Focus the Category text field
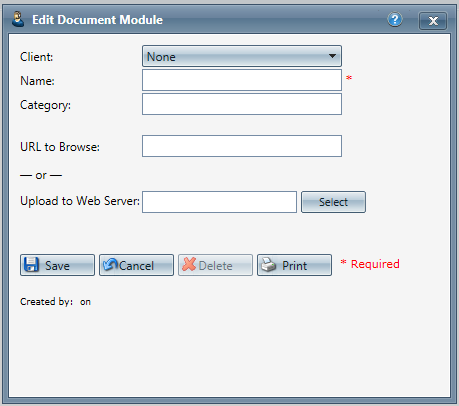459x406 pixels. (x=242, y=104)
